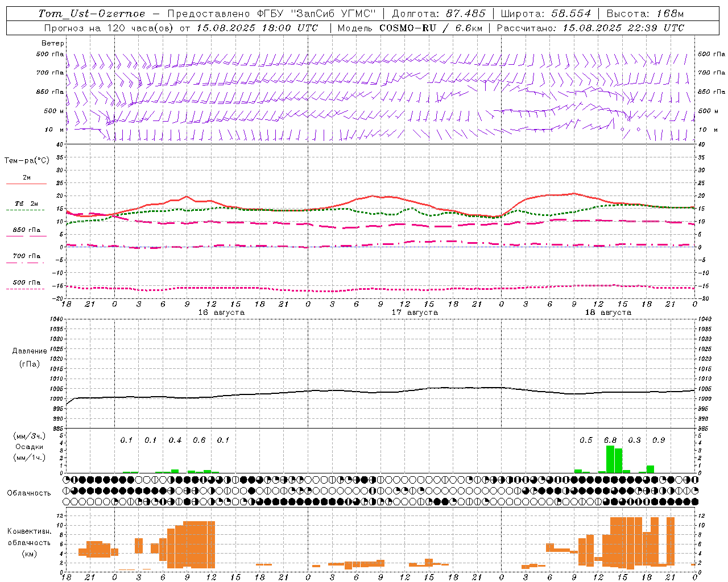Screen dimensions: 728x582
Task: Click the Давление pressure panel label
Action: click(x=30, y=351)
